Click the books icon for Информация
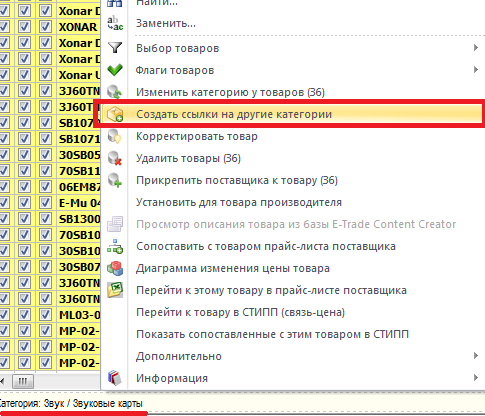The width and height of the screenshot is (485, 416). (x=115, y=378)
